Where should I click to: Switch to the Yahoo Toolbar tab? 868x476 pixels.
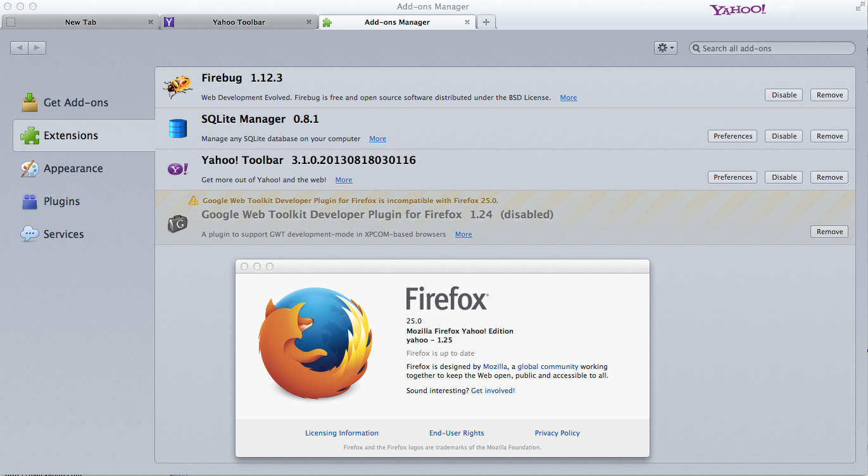pyautogui.click(x=239, y=22)
